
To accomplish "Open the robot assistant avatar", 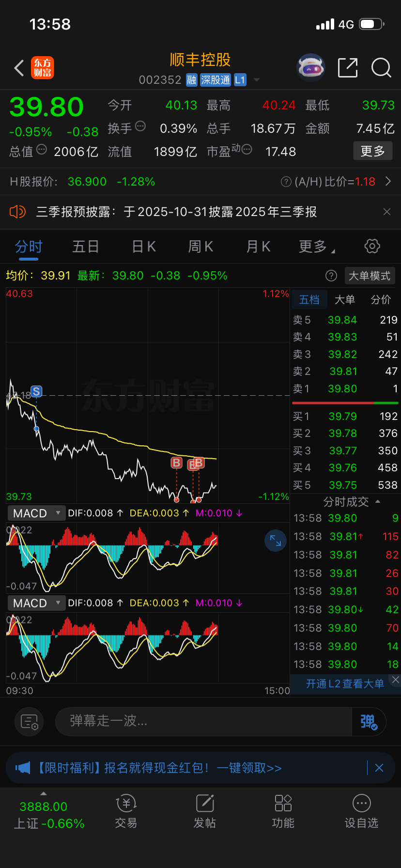I will (x=310, y=68).
